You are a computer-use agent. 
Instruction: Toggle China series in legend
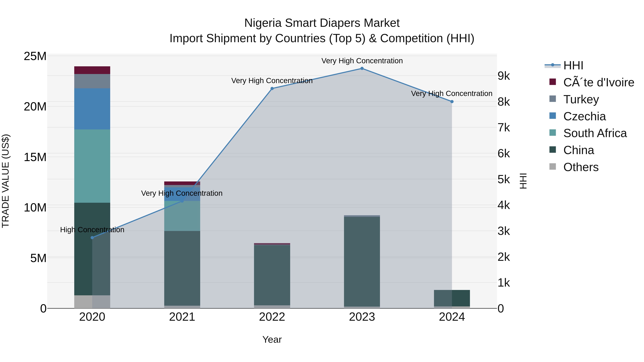tap(572, 150)
